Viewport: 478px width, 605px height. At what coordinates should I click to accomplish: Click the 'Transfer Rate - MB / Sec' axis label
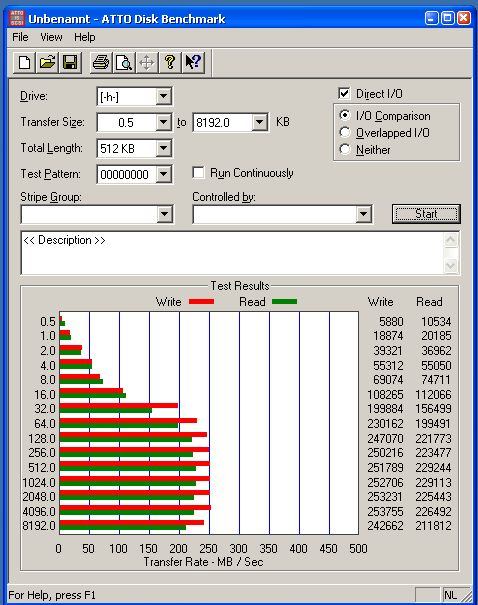(203, 562)
